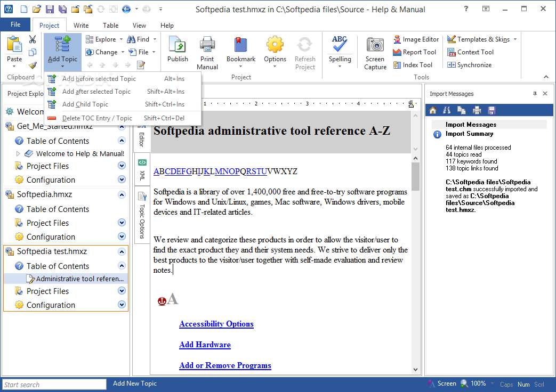Switch to the View ribbon tab
This screenshot has width=556, height=392.
pyautogui.click(x=139, y=26)
